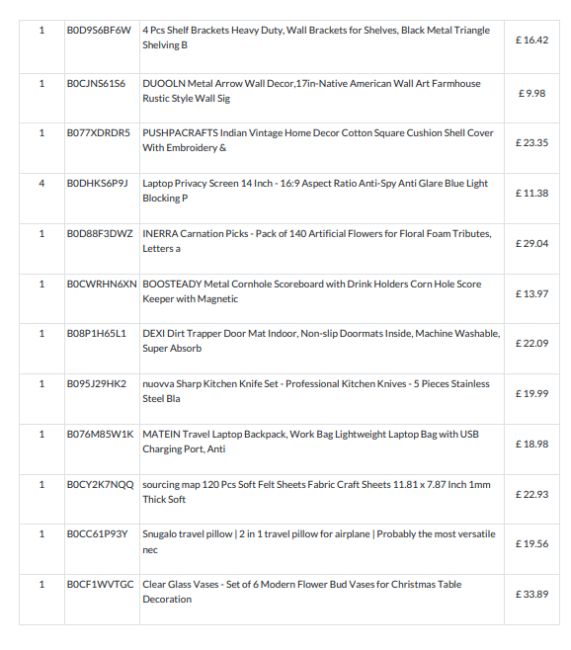
Task: Click DEXI Dirt Trapper Door Mat description
Action: click(321, 341)
